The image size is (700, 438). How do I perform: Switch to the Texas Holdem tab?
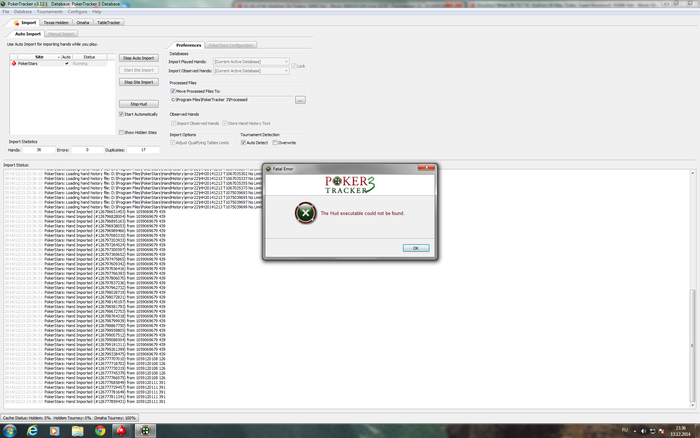56,22
